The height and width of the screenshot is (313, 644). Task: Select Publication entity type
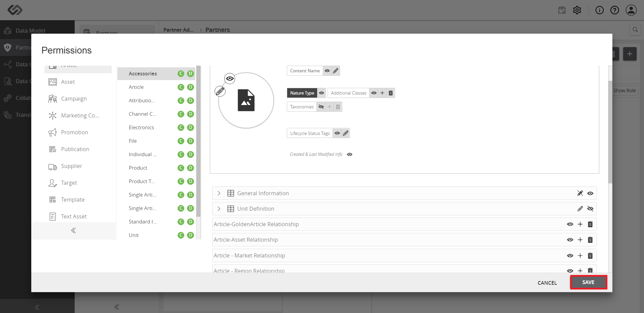[x=78, y=149]
